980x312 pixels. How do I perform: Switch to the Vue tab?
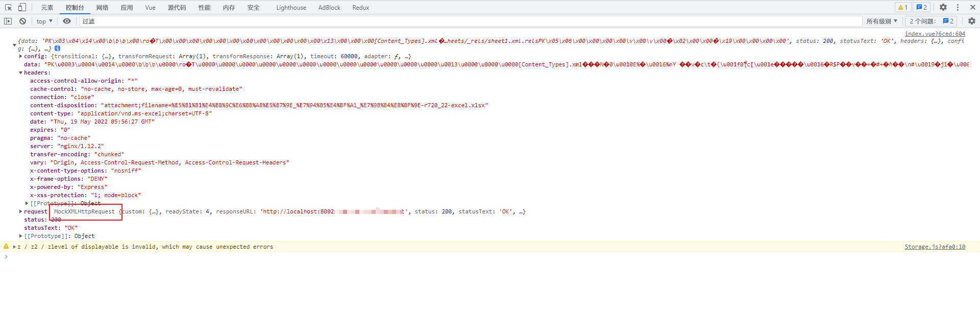click(x=150, y=7)
